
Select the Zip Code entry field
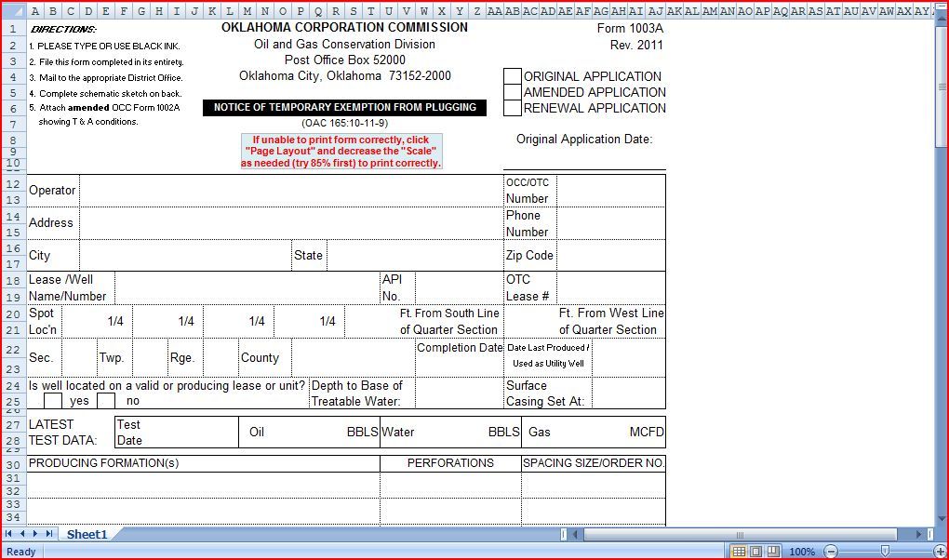[610, 256]
